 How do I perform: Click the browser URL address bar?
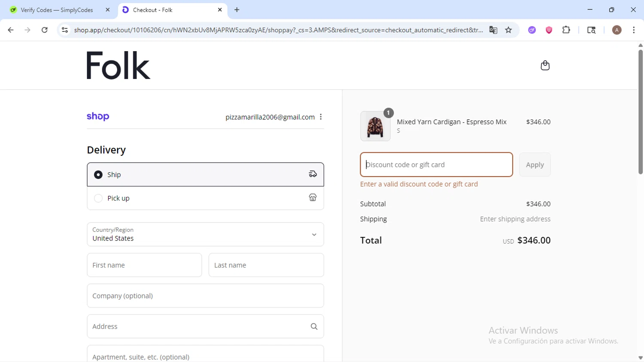[278, 30]
